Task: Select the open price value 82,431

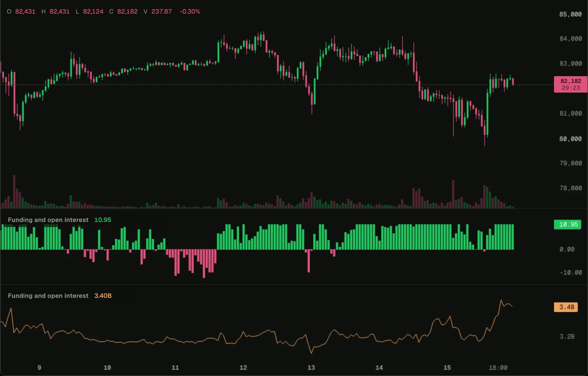Action: coord(25,12)
